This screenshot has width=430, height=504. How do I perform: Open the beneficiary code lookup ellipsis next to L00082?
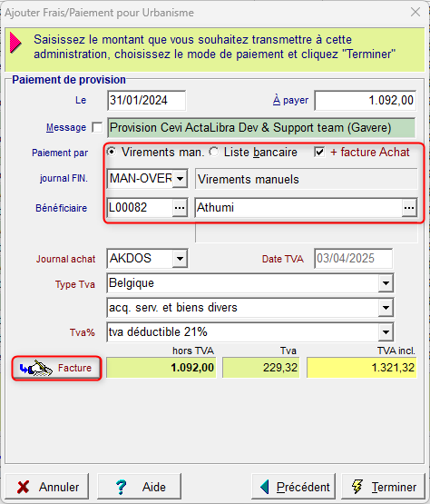(x=180, y=208)
